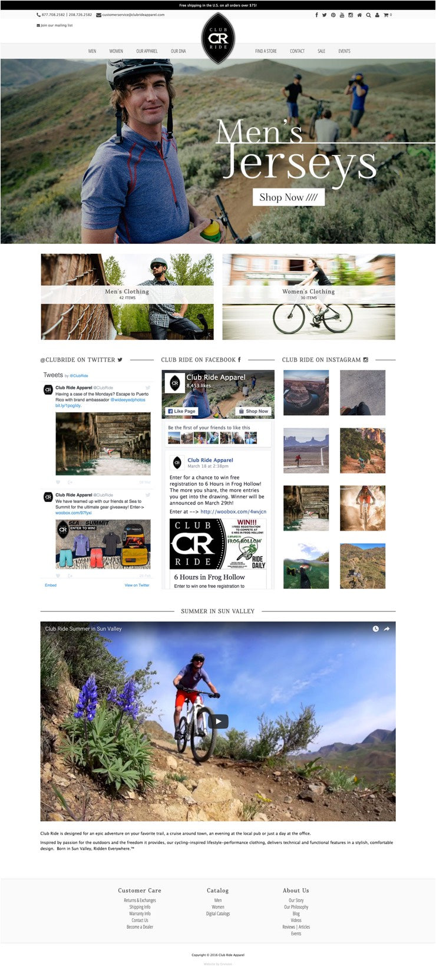436x980 pixels.
Task: Open the Pinterest icon in the header
Action: pos(333,15)
